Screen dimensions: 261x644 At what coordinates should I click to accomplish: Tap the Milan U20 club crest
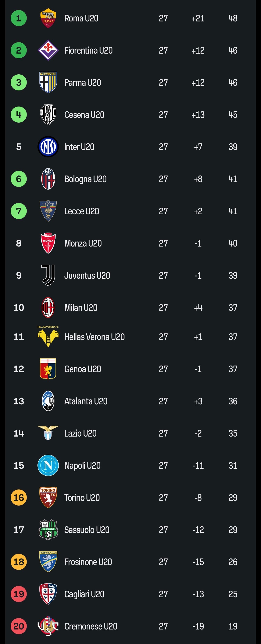48,307
